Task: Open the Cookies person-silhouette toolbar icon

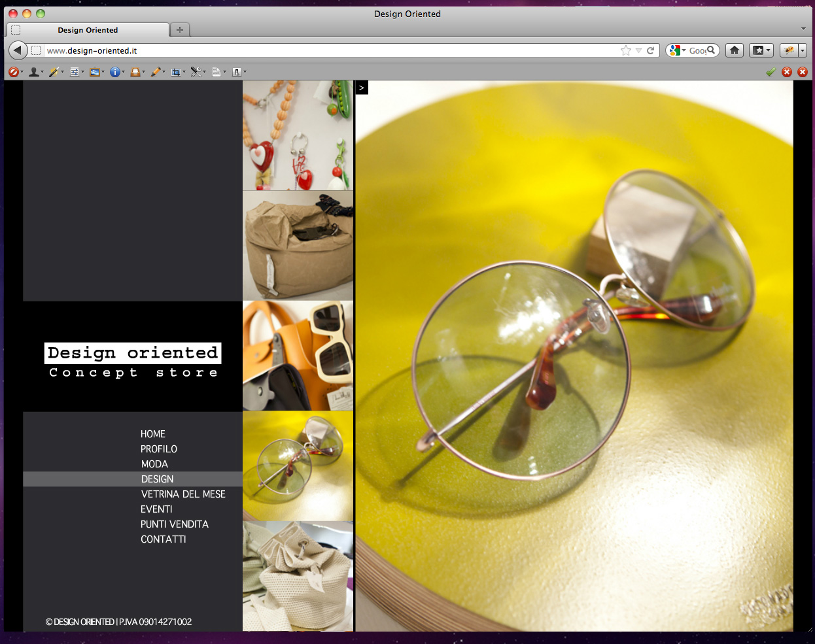Action: pyautogui.click(x=33, y=72)
